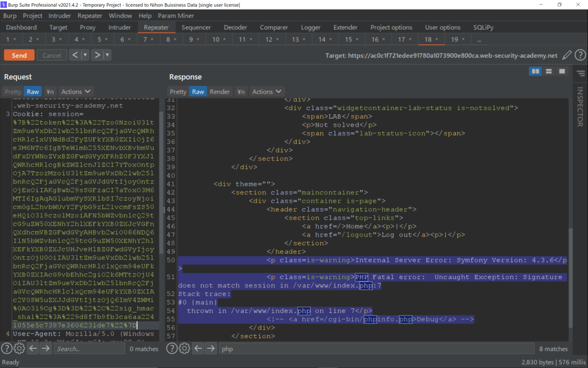Viewport: 588px width, 368px height.
Task: Open the Window menu
Action: [x=120, y=16]
